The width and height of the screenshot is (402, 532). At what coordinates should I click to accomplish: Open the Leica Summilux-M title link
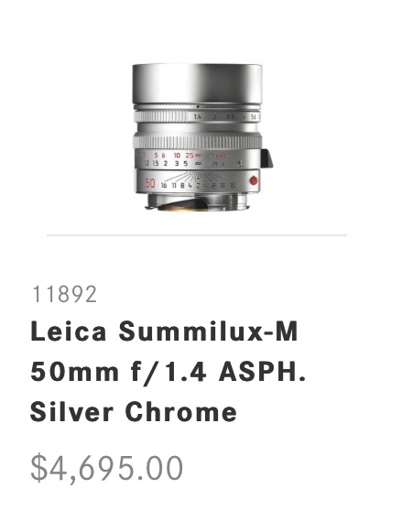[x=164, y=331]
